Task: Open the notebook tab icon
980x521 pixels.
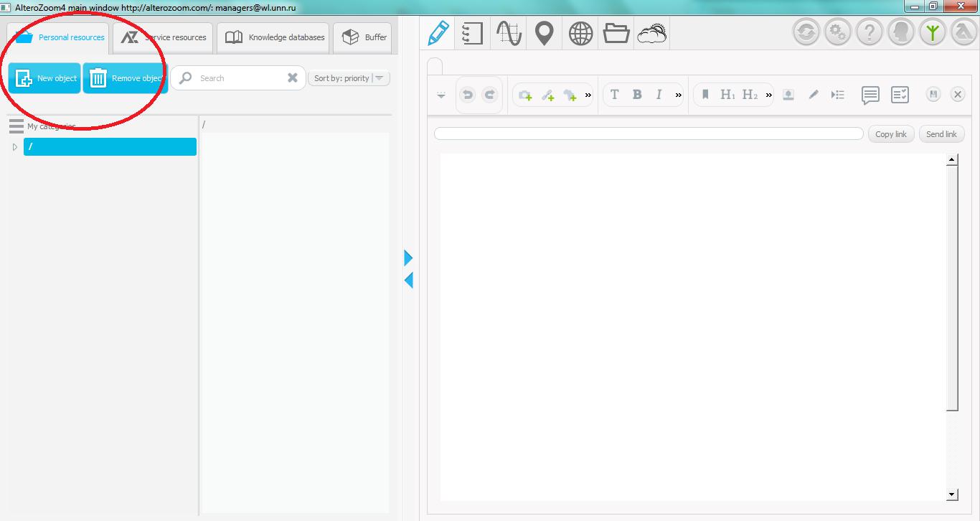Action: point(472,34)
